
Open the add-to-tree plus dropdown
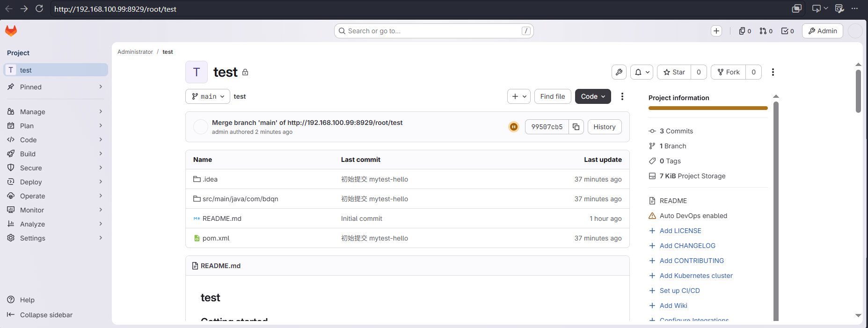point(519,96)
